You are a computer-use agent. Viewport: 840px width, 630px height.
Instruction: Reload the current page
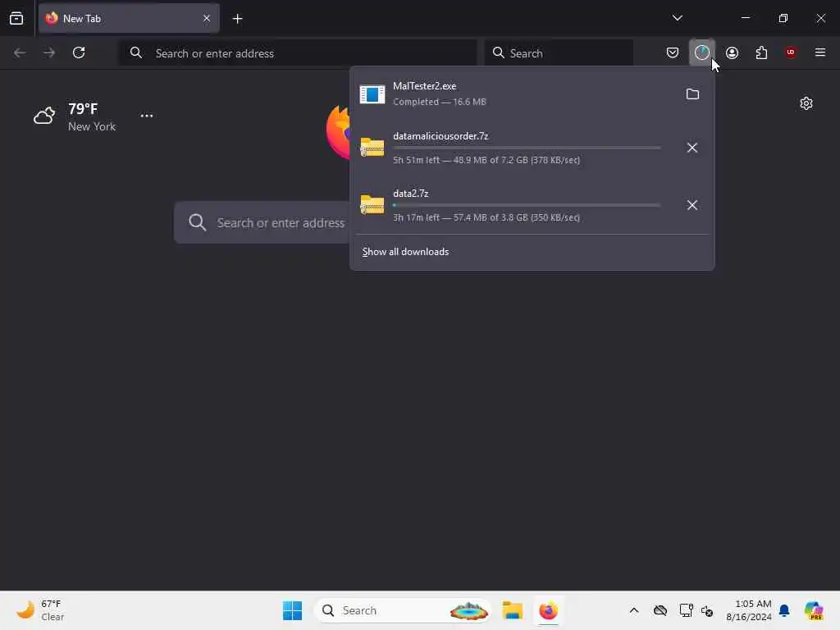(x=79, y=52)
